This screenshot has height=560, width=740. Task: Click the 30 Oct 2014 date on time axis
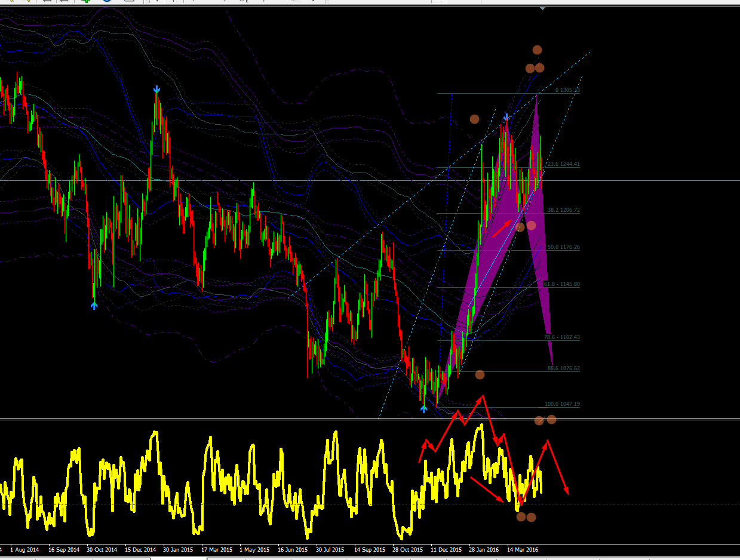point(102,549)
